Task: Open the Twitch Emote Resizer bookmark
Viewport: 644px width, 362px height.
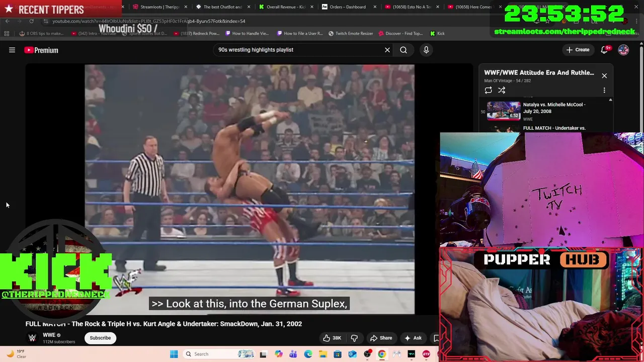Action: point(351,34)
